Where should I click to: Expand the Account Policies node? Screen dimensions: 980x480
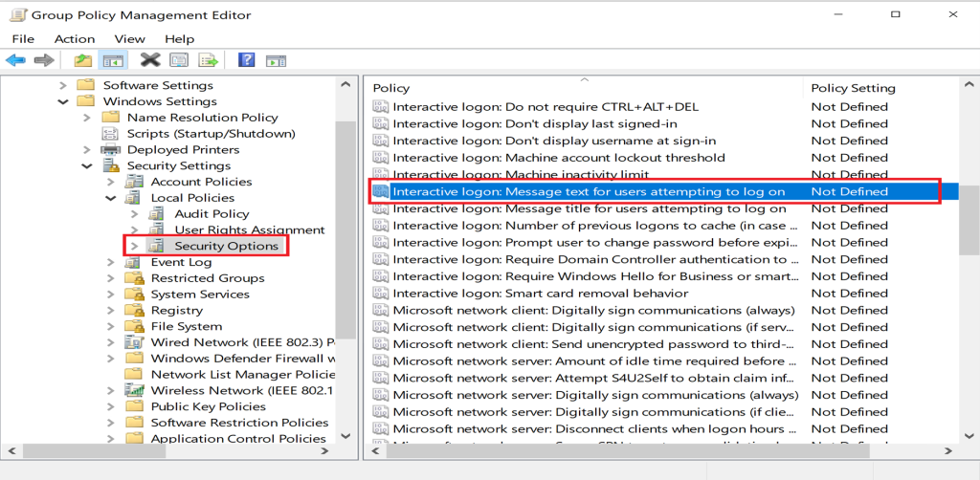coord(112,182)
